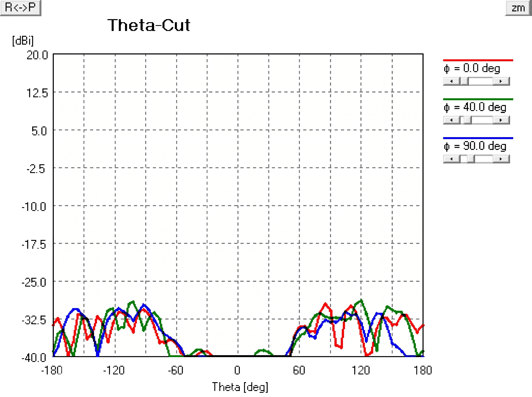Image resolution: width=532 pixels, height=397 pixels.
Task: Click thumb of φ = 90.0 deg scrollbar
Action: (x=471, y=159)
